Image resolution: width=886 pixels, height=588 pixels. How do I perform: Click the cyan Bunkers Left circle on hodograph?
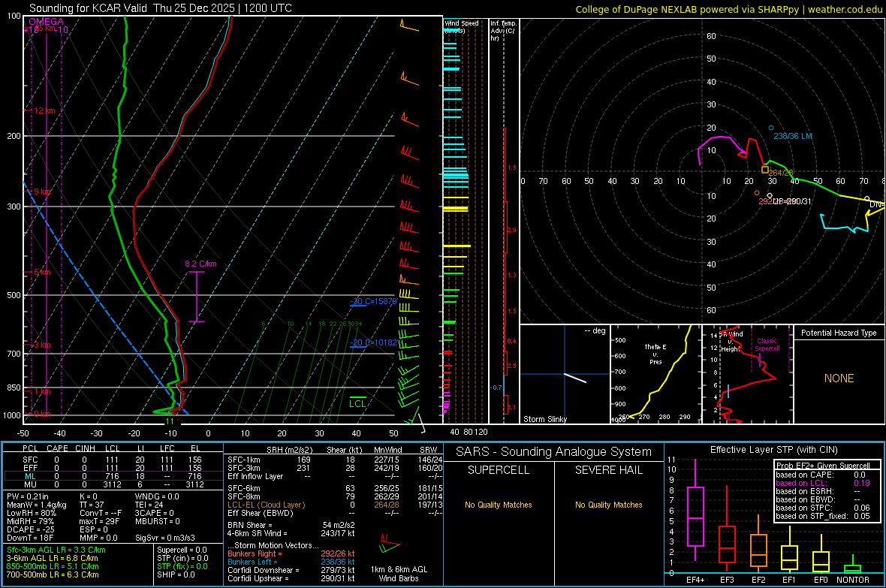tap(771, 128)
